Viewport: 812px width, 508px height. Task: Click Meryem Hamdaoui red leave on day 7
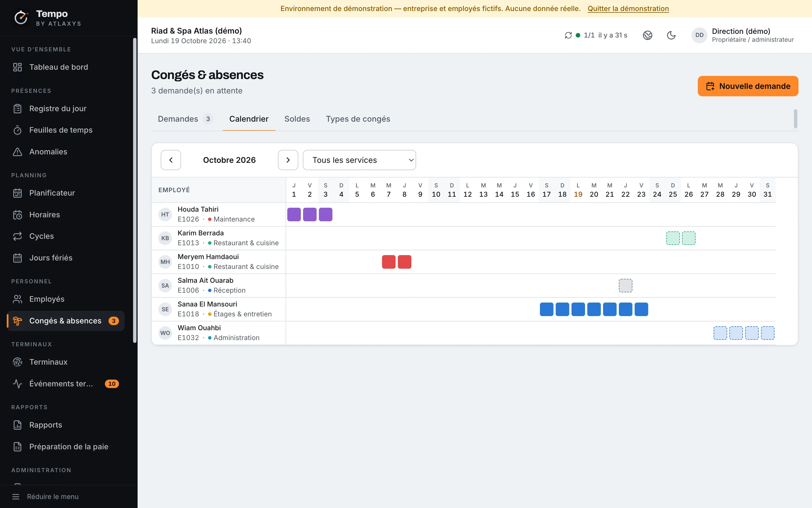[x=389, y=262]
